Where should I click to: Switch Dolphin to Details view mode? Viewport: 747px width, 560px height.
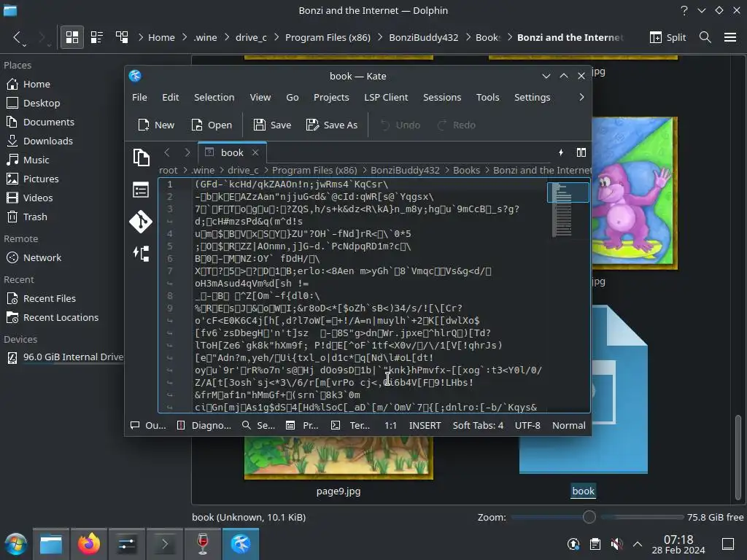[x=122, y=37]
